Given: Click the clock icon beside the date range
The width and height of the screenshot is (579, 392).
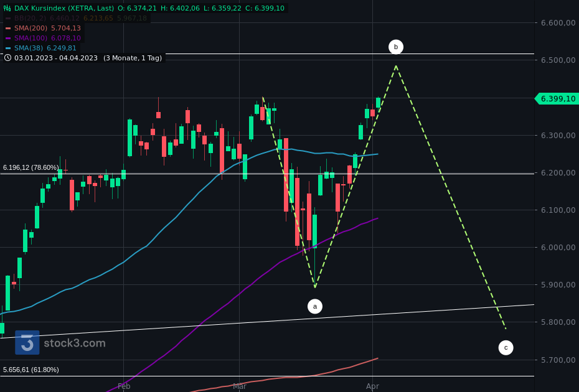Looking at the screenshot, I should 7,58.
